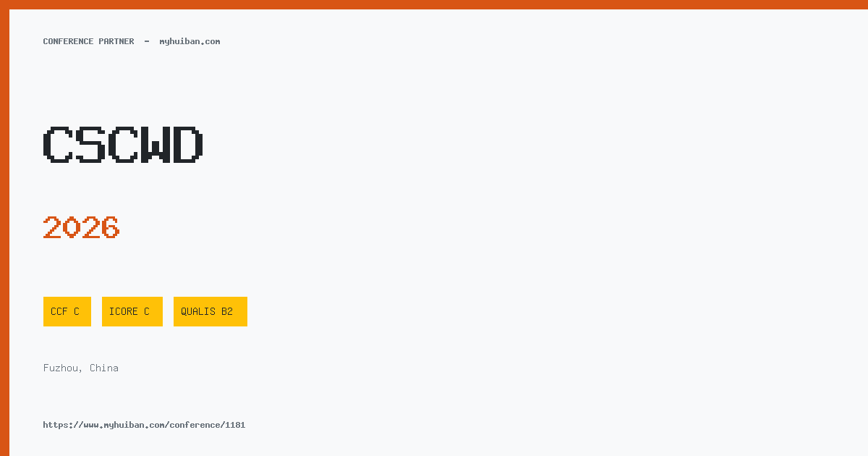Viewport: 868px width, 456px height.
Task: Click the CONFERENCE PARTNER label
Action: (88, 41)
